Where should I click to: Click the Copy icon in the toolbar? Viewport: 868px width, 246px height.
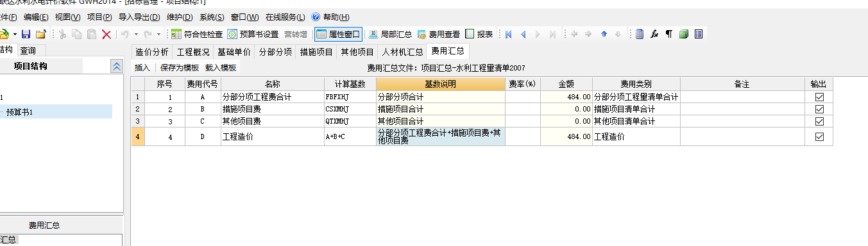coord(77,34)
